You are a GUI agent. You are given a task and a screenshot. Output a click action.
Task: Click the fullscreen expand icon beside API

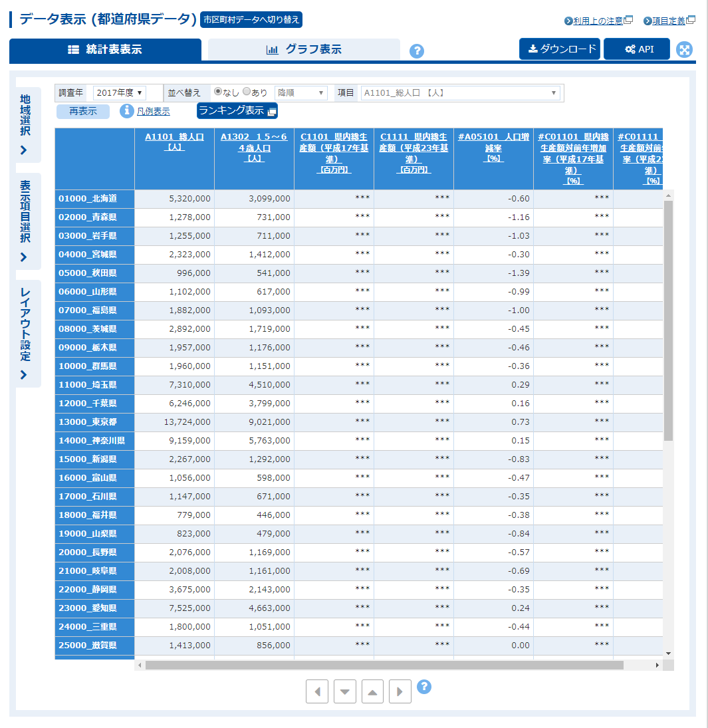click(x=685, y=50)
